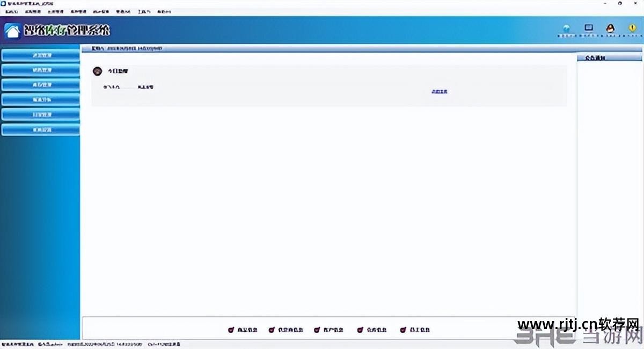Open the first menu, 系统, in the menu bar
644x349 pixels.
[x=11, y=11]
